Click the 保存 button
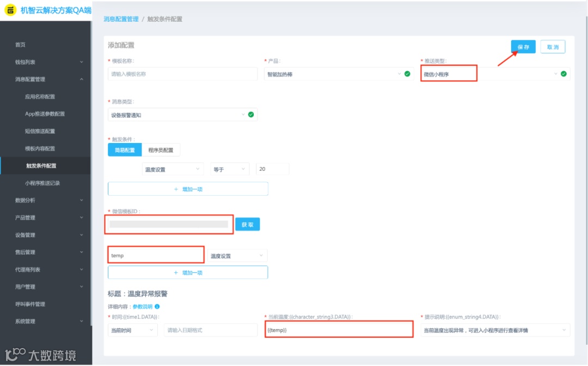 (523, 47)
